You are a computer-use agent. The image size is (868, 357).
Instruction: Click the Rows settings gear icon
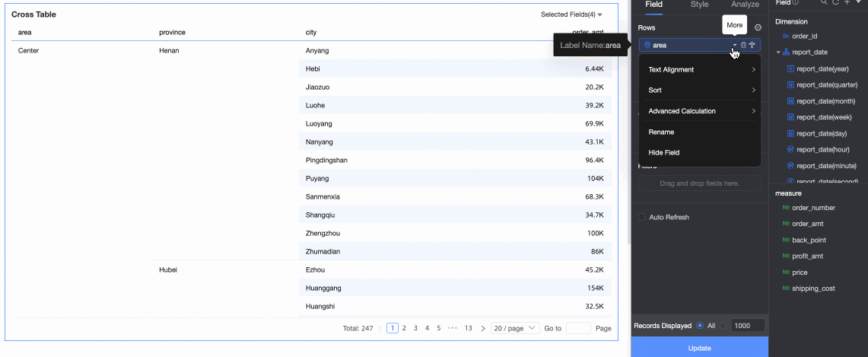point(758,27)
